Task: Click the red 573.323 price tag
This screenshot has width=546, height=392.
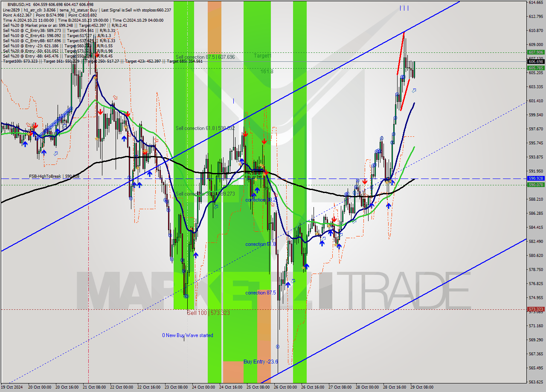Action: [x=536, y=309]
